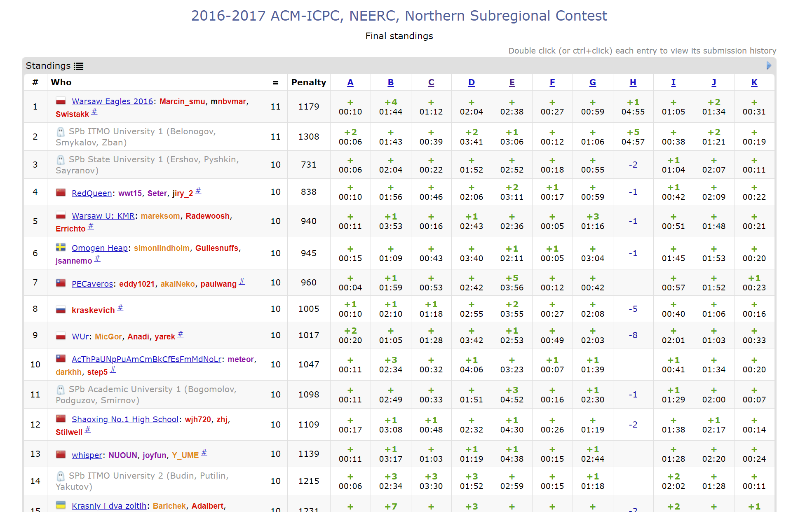Open problem E column header link
Screen dimensions: 812x512
(512, 82)
